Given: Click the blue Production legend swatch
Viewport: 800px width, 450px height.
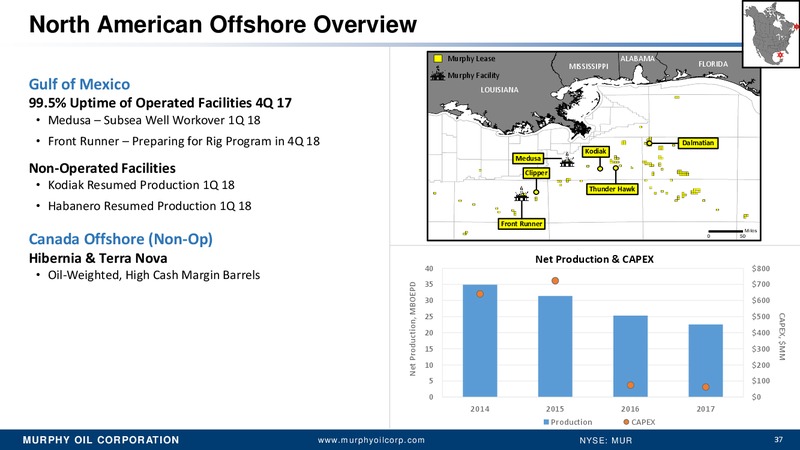Looking at the screenshot, I should coord(546,422).
